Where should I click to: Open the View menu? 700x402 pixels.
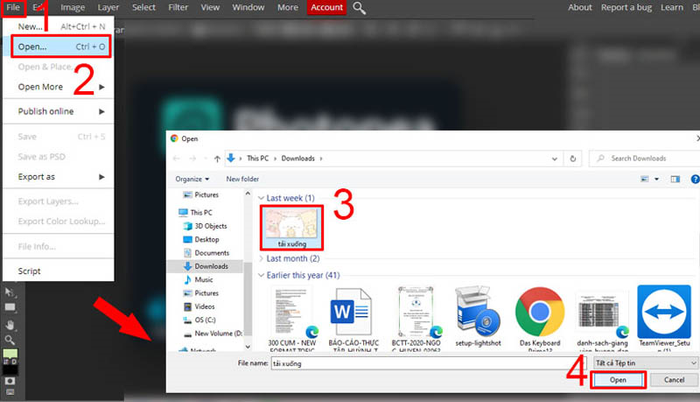[210, 8]
